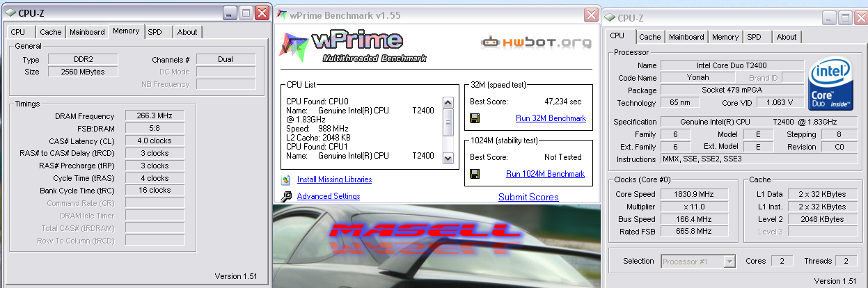Click the Run 1024M Benchmark link
The width and height of the screenshot is (868, 288).
pos(546,174)
